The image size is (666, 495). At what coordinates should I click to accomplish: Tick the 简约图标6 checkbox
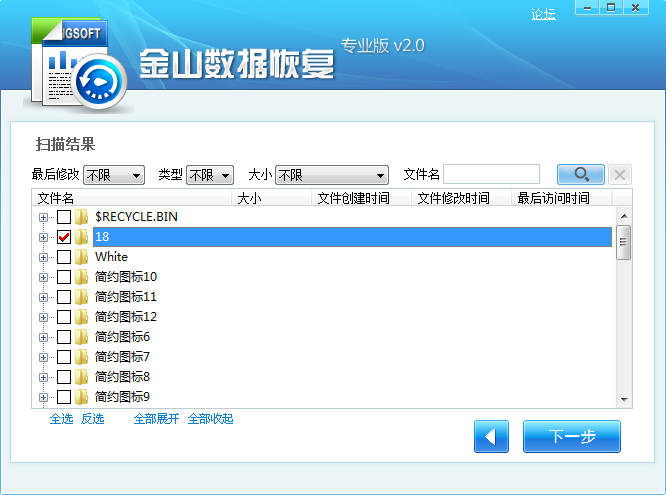(x=64, y=337)
